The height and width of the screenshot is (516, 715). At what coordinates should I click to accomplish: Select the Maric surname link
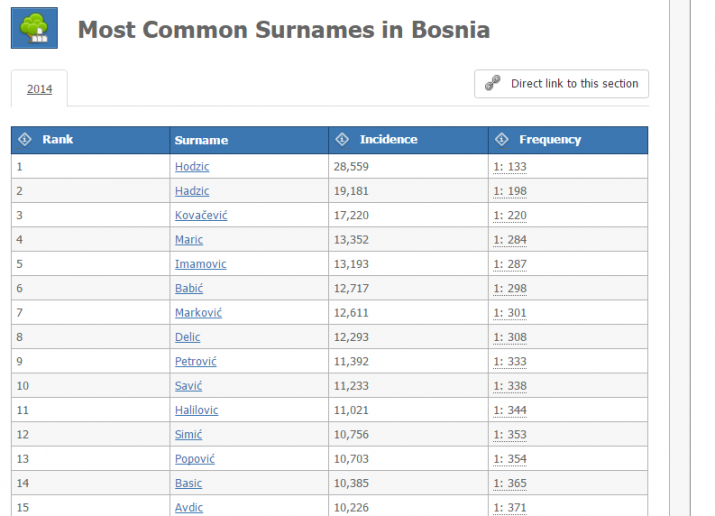[x=189, y=240]
